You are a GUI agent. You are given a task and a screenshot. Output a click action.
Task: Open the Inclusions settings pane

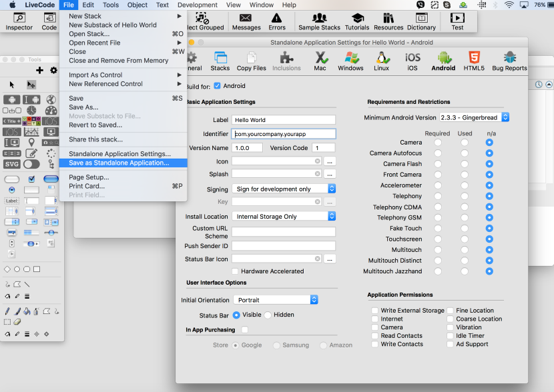[x=286, y=61]
